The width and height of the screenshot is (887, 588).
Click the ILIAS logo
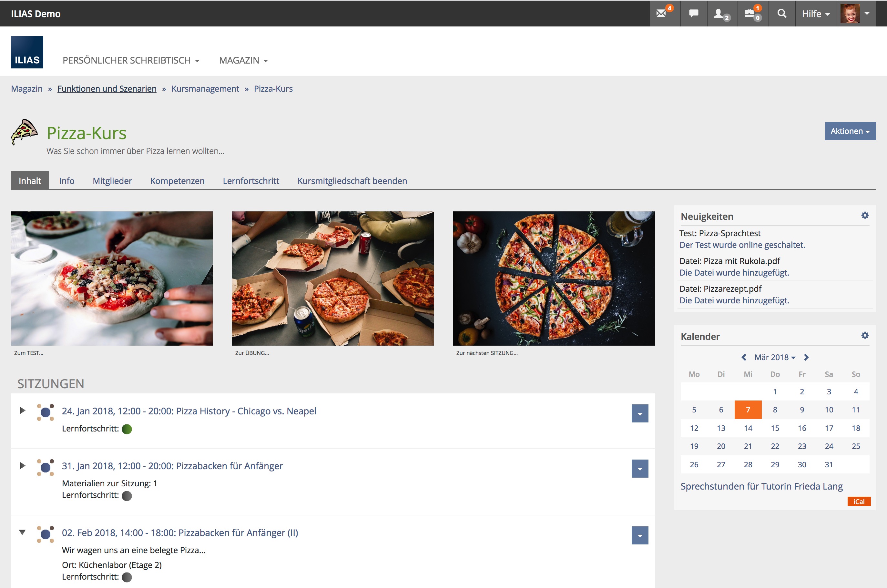(27, 52)
